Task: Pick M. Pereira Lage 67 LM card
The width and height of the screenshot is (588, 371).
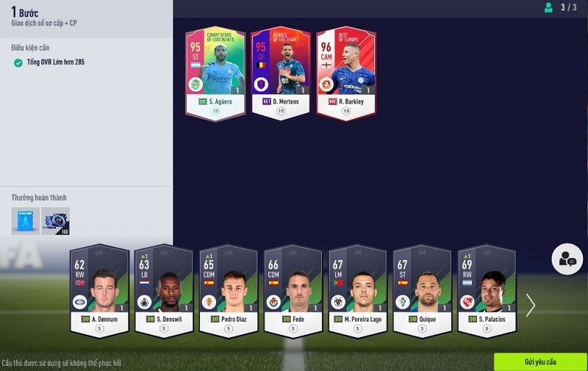Action: (357, 291)
